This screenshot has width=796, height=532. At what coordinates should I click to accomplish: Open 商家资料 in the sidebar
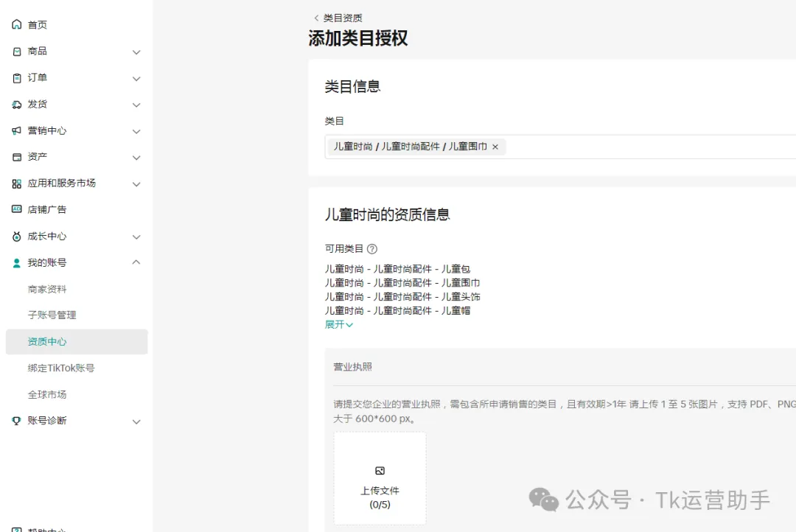click(x=47, y=289)
